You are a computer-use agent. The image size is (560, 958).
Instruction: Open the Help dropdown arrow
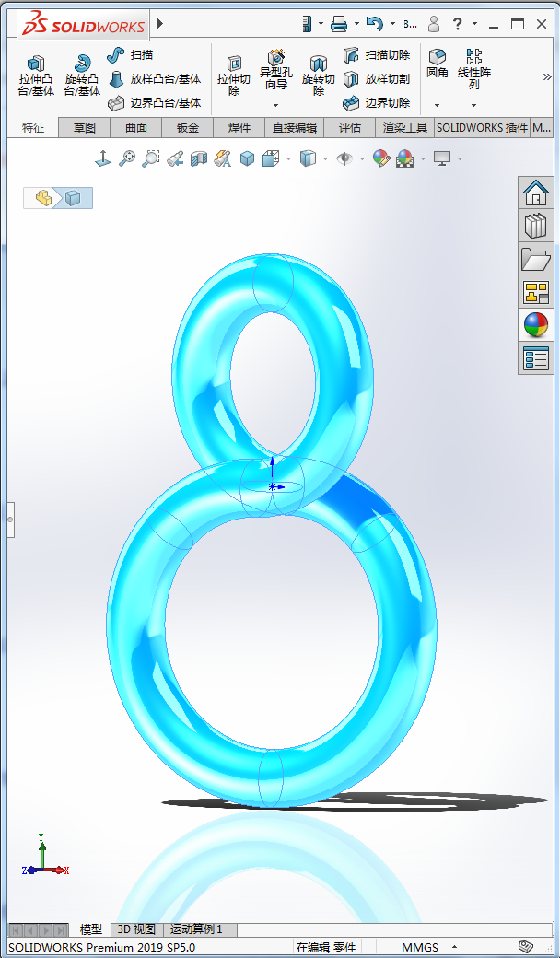pos(474,24)
